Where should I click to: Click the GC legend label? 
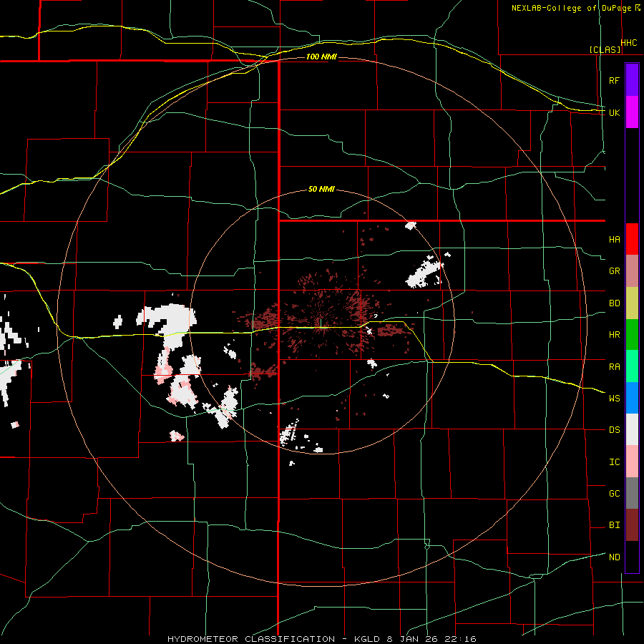[x=615, y=494]
